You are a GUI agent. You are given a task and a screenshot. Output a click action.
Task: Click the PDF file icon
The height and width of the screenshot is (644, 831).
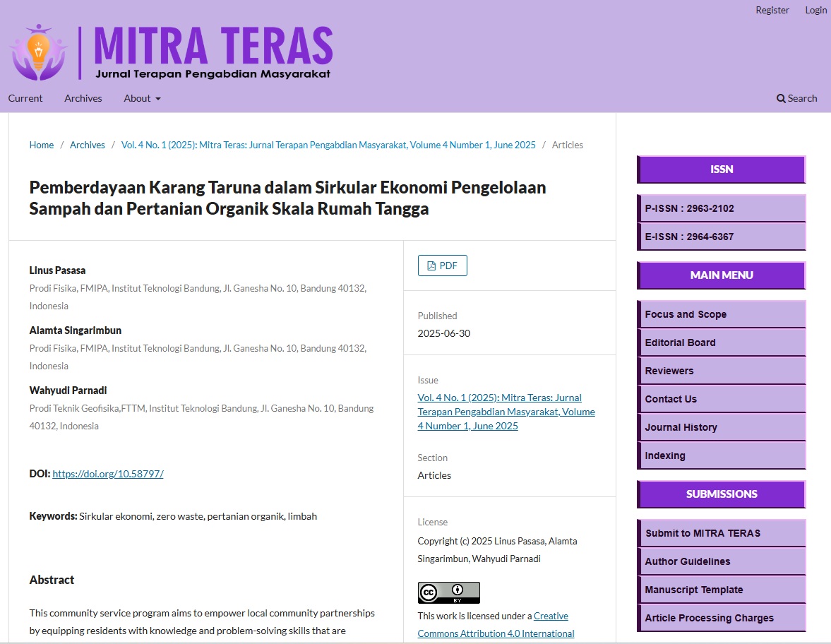[x=431, y=266]
